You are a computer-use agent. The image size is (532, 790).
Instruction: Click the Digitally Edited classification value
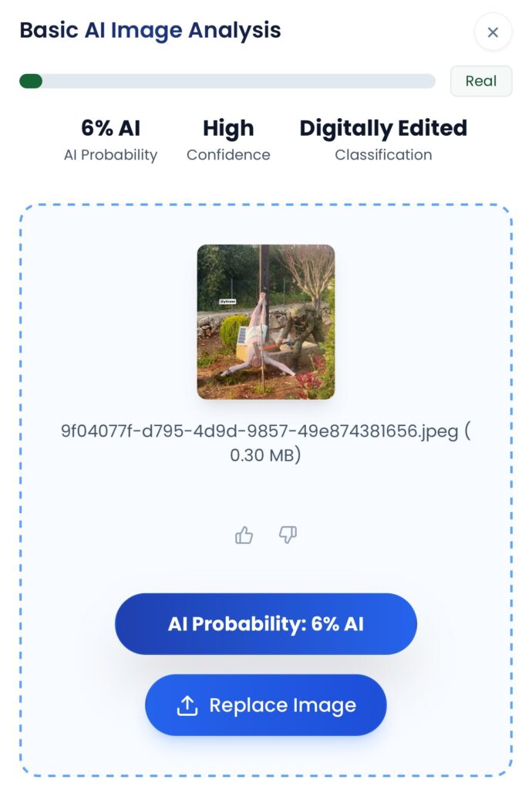click(383, 128)
